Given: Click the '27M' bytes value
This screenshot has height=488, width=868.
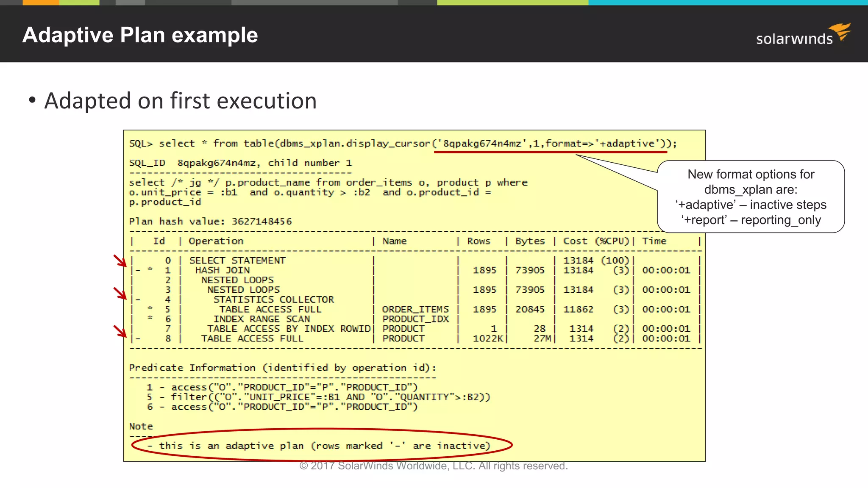Looking at the screenshot, I should (x=542, y=338).
